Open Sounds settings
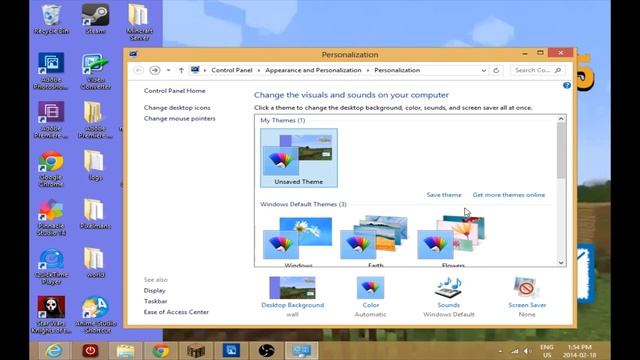Viewport: 640px width, 360px height. tap(448, 297)
